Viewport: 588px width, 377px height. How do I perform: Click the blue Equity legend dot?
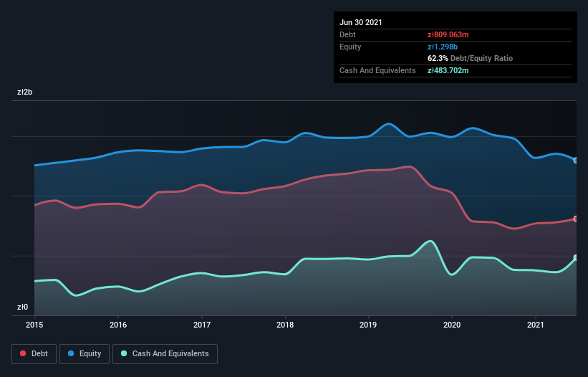(x=71, y=353)
